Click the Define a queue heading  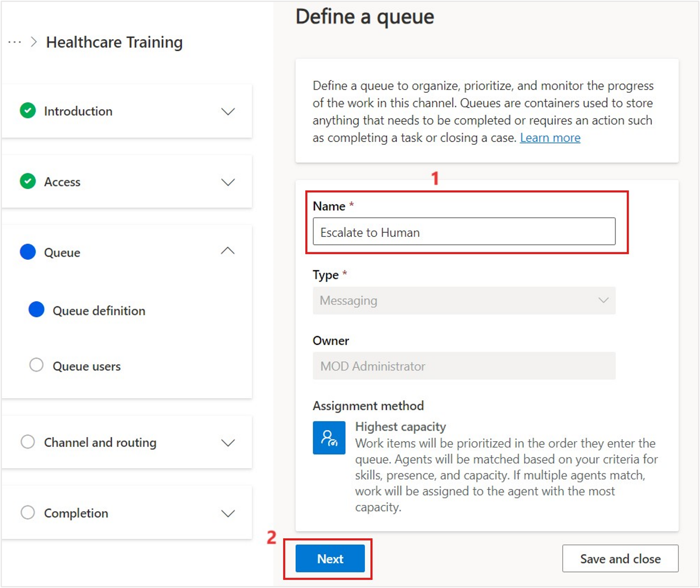365,17
